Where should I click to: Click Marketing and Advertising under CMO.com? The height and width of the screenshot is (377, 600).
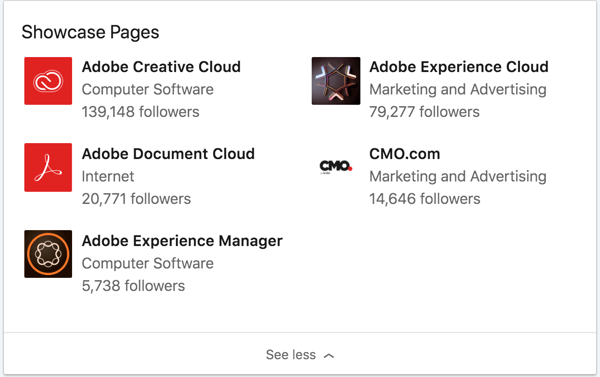pyautogui.click(x=458, y=176)
